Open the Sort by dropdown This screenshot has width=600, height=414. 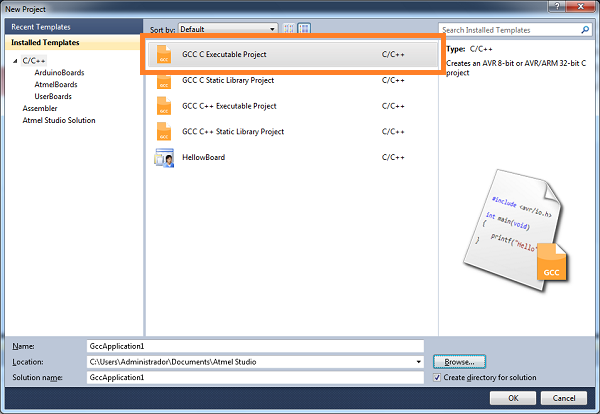pyautogui.click(x=228, y=29)
